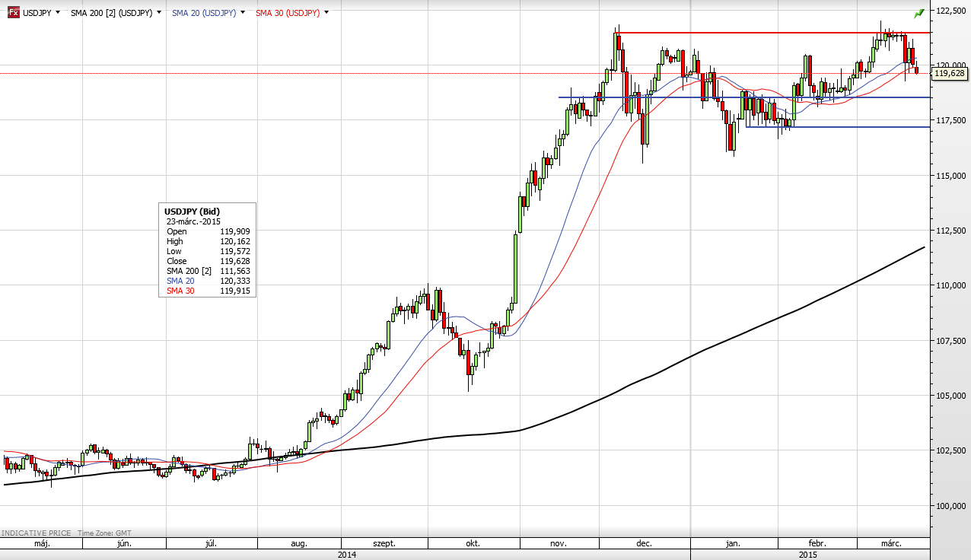Screen dimensions: 971x560
Task: Click the red SMA 30 value 119,915
Action: (x=237, y=291)
